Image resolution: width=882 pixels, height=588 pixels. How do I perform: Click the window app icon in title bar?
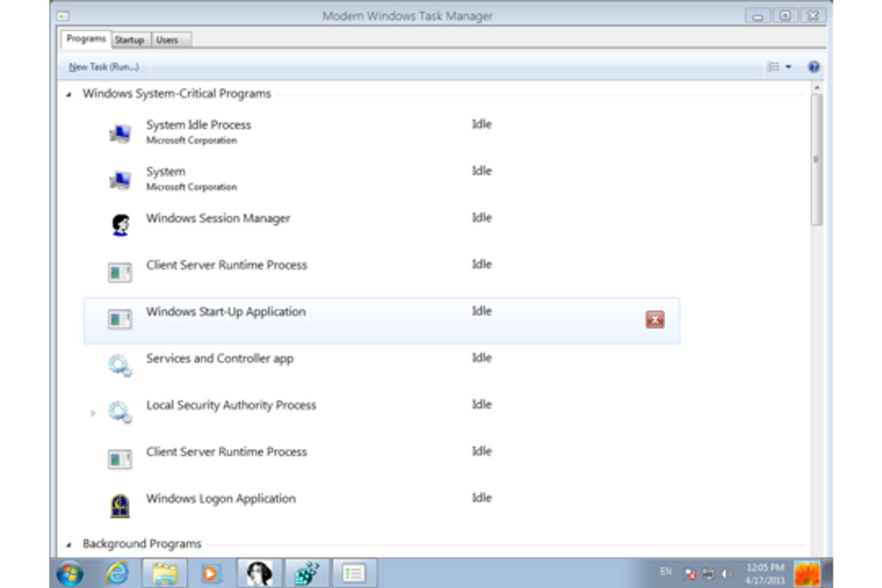(x=63, y=16)
